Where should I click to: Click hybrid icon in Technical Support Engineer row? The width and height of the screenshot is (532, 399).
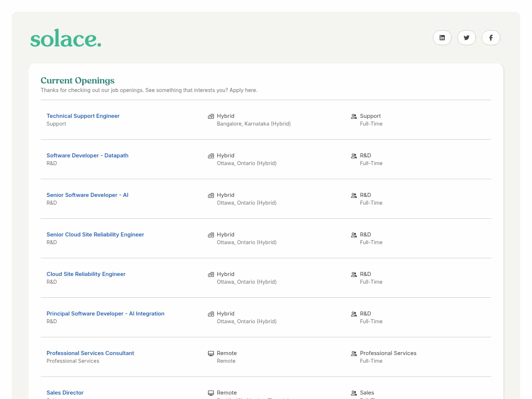coord(211,116)
